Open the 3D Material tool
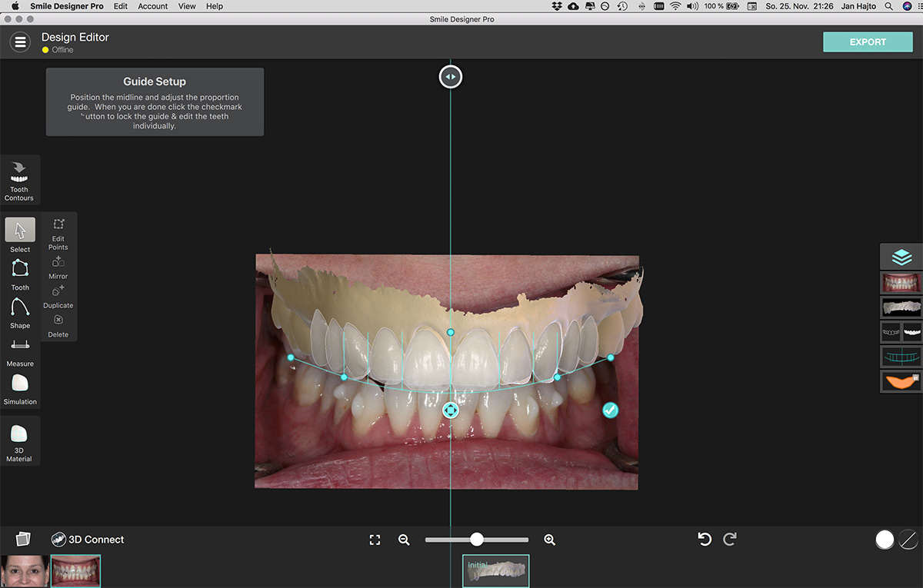This screenshot has height=588, width=923. 19,441
